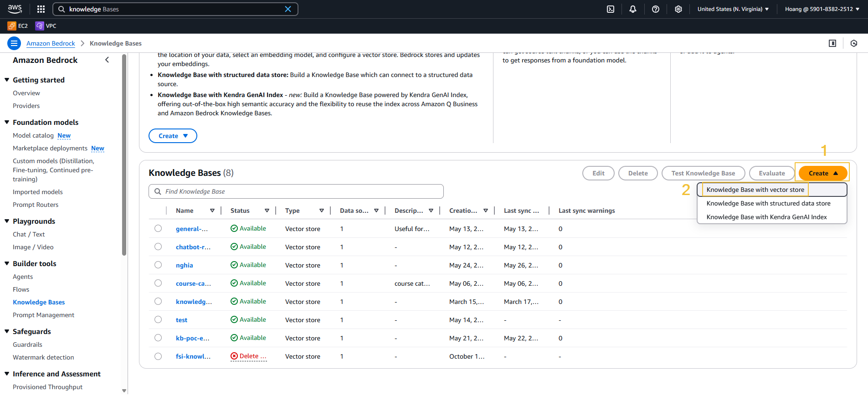Collapse the Playgrounds section
Image resolution: width=868 pixels, height=401 pixels.
tap(7, 221)
